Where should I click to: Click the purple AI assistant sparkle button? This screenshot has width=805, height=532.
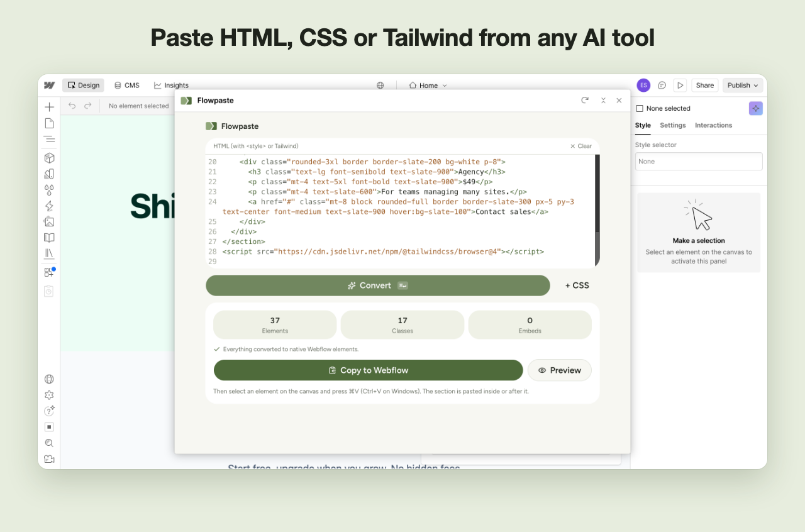[x=756, y=108]
